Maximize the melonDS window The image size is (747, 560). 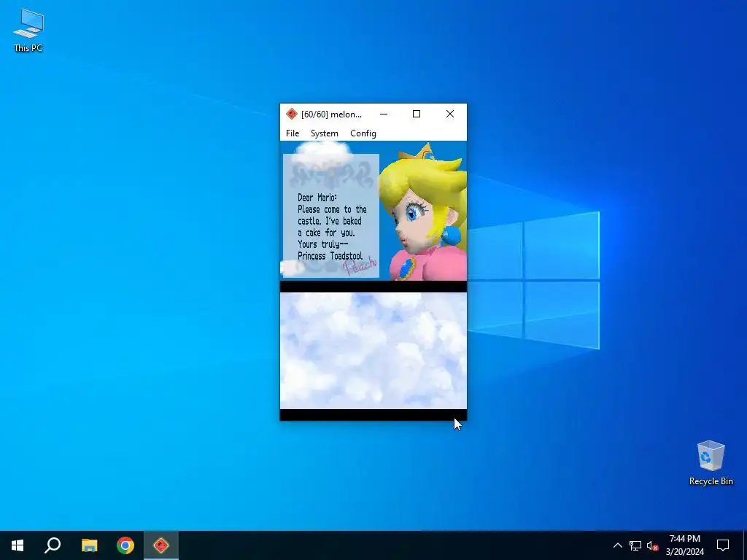point(417,114)
